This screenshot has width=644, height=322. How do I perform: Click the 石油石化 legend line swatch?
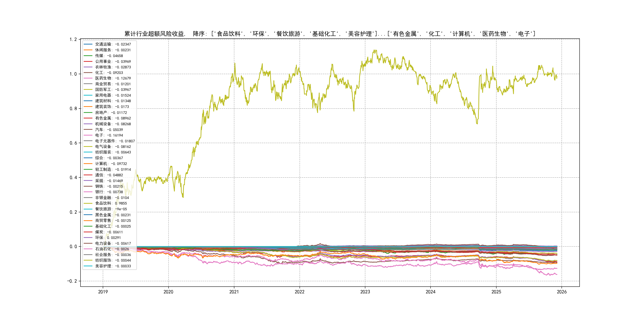coord(88,249)
